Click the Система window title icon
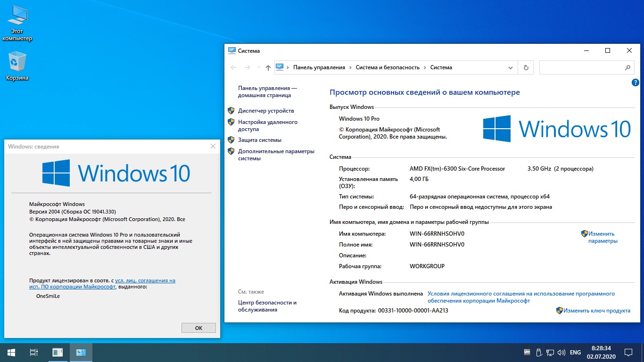Viewport: 644px width, 362px height. tap(231, 50)
